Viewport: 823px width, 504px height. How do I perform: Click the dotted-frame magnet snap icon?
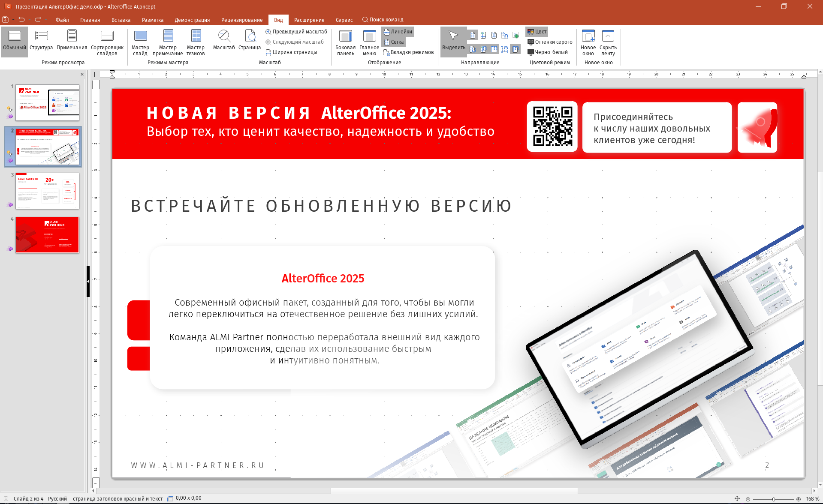click(505, 49)
